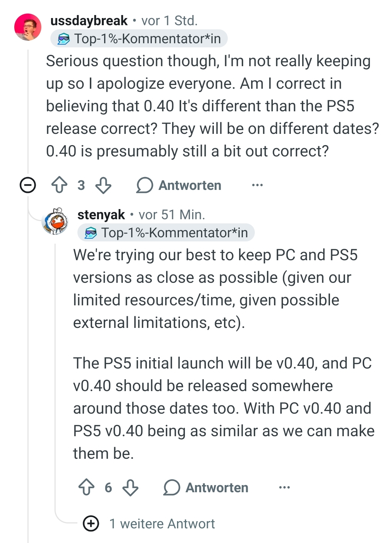Click ussdaybreak's Top-1%-Kommentator*in badge
Viewport: 392px width, 543px height.
pos(139,38)
